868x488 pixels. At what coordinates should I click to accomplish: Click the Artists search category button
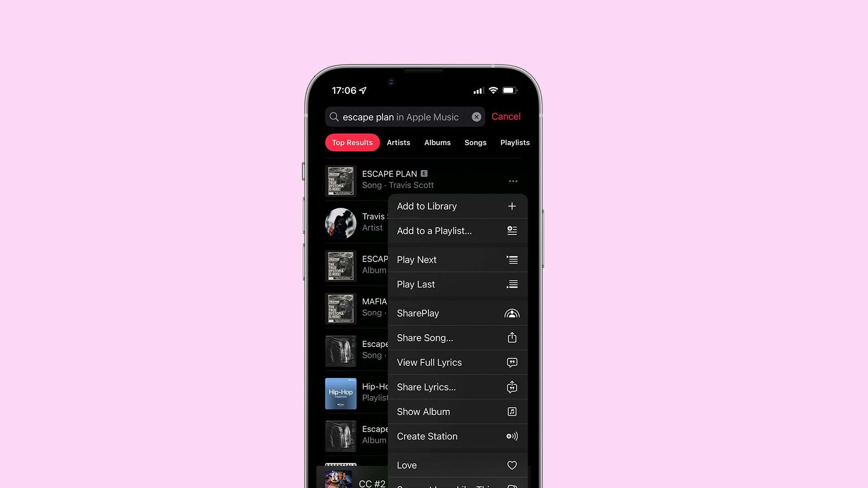(x=398, y=142)
